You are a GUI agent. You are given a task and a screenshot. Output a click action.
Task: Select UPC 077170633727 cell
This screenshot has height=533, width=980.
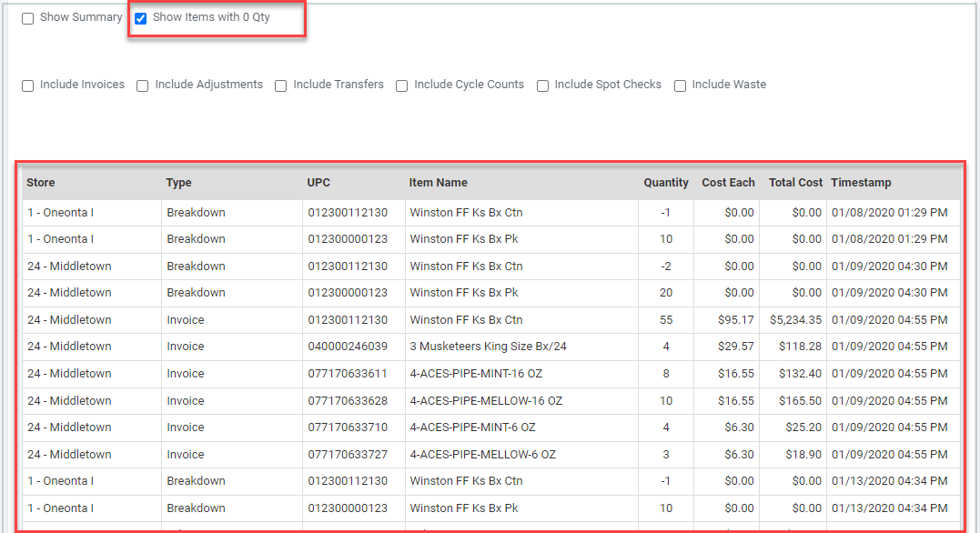pos(348,454)
